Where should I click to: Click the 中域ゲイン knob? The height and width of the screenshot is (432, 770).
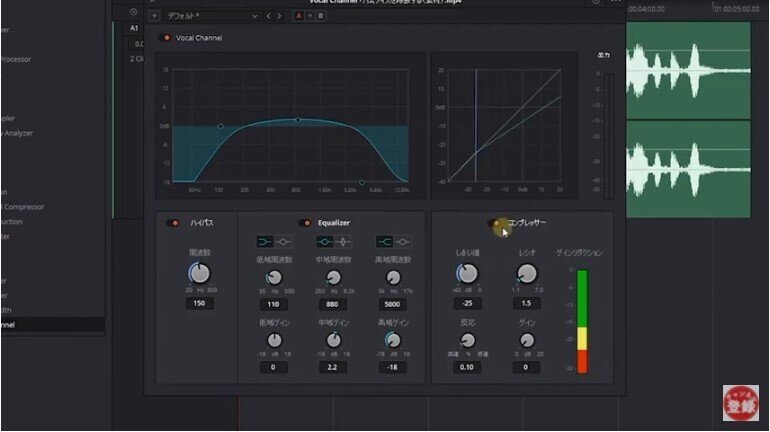tap(333, 340)
